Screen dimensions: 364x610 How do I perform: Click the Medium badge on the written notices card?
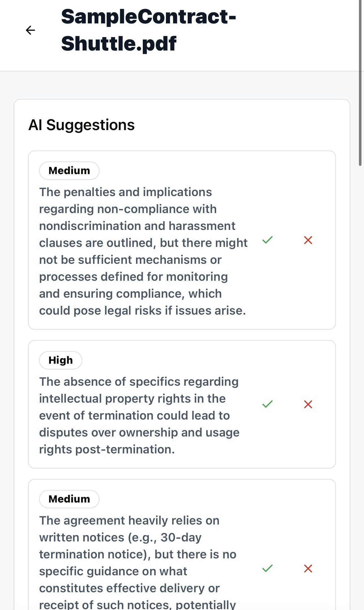point(69,499)
